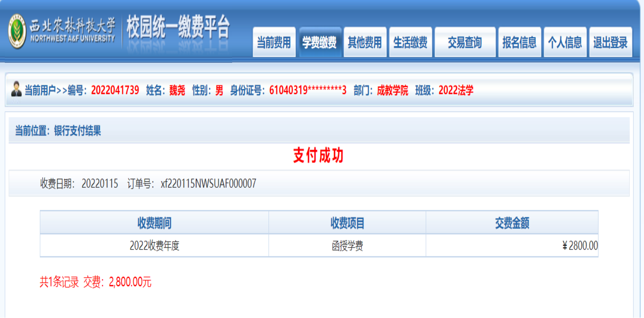The height and width of the screenshot is (318, 644).
Task: Open the 当前费用 tab
Action: pos(274,43)
